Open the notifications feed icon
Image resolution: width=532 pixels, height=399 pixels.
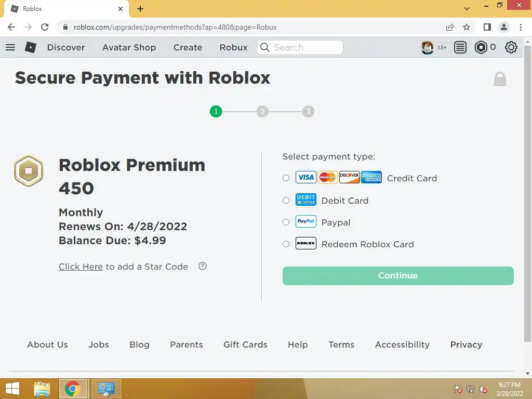point(460,47)
